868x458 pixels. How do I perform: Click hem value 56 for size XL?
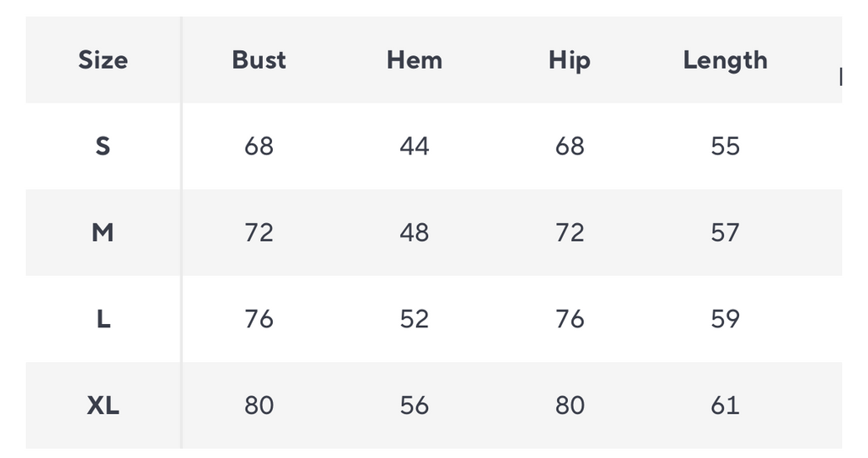[414, 405]
